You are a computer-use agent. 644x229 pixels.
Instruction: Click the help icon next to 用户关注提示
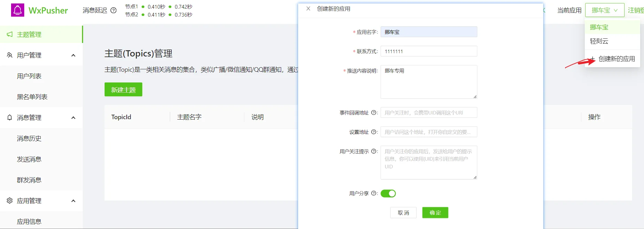click(374, 151)
